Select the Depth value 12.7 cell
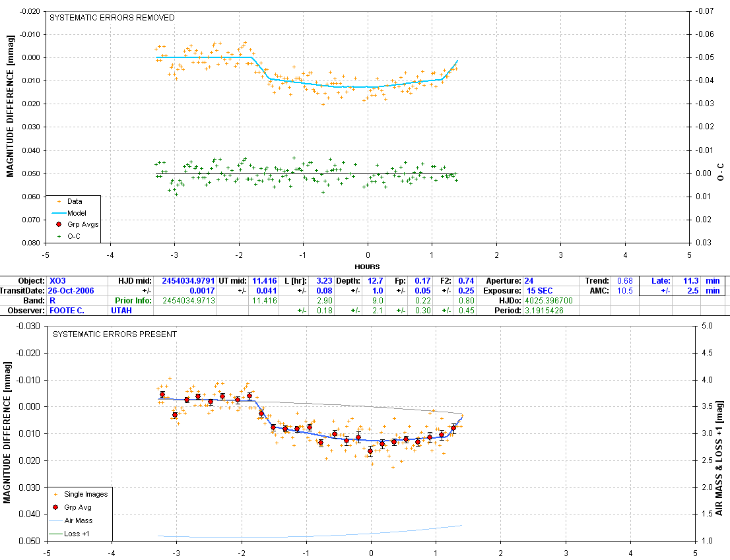The height and width of the screenshot is (560, 730). pyautogui.click(x=373, y=280)
